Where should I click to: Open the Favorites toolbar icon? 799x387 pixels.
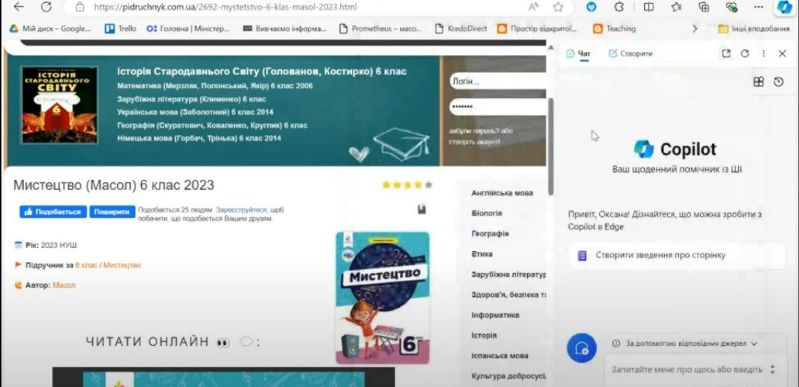point(676,7)
